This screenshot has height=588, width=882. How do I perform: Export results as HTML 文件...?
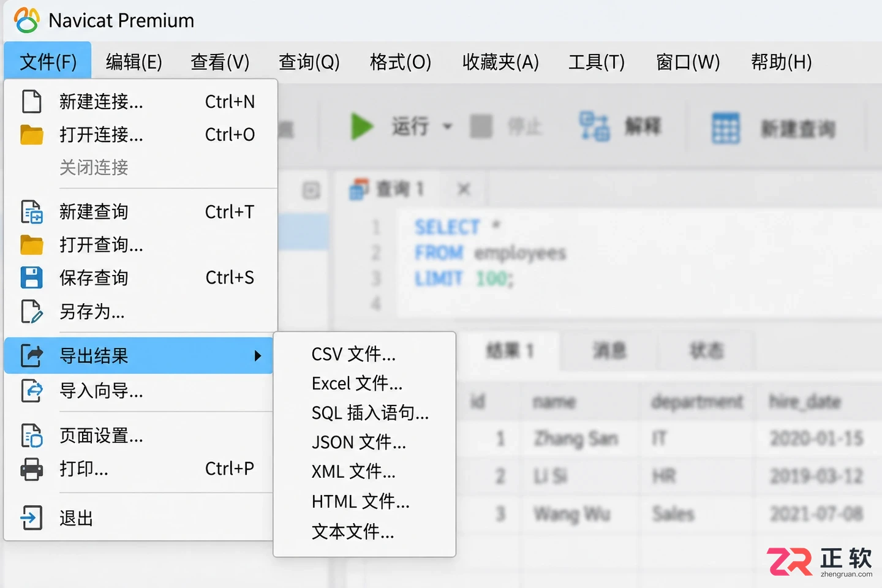364,502
